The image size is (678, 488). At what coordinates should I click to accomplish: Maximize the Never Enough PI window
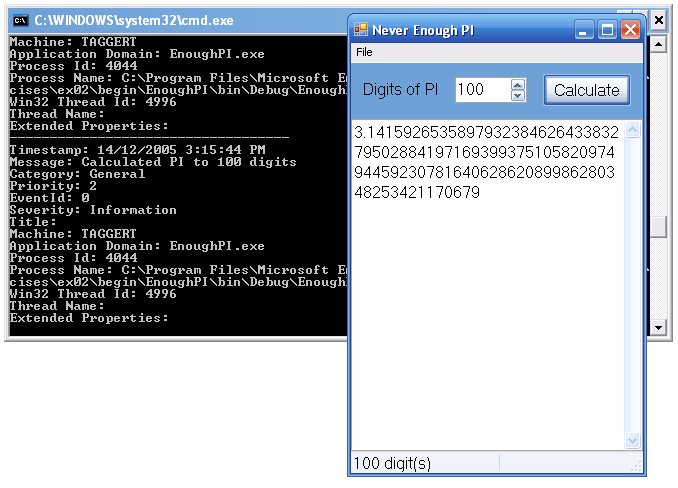coord(607,30)
